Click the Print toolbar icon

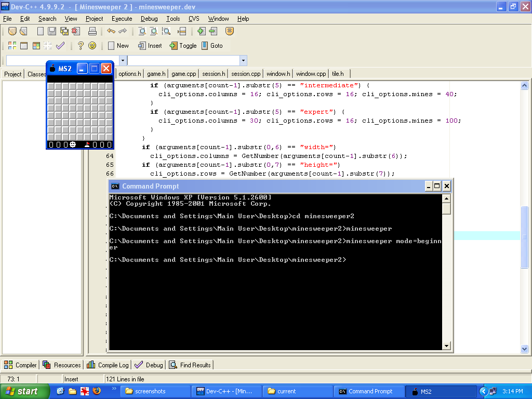(92, 31)
